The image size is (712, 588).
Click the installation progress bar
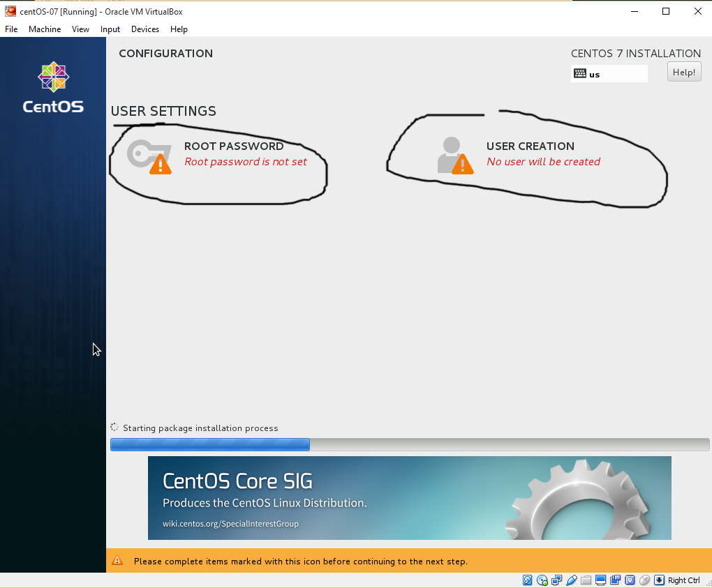410,444
